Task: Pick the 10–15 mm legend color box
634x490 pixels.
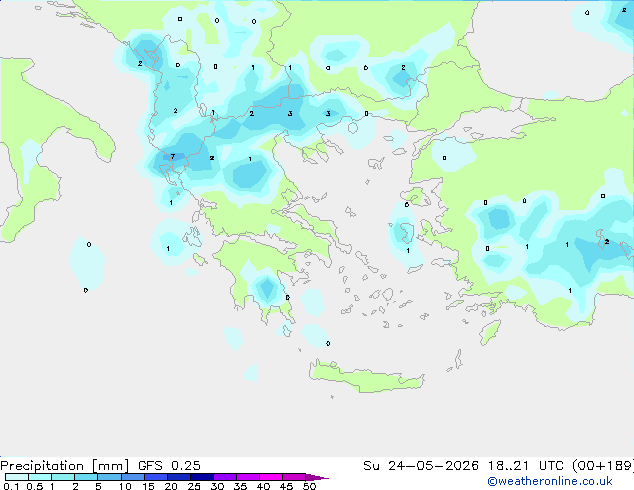Action: tap(132, 477)
